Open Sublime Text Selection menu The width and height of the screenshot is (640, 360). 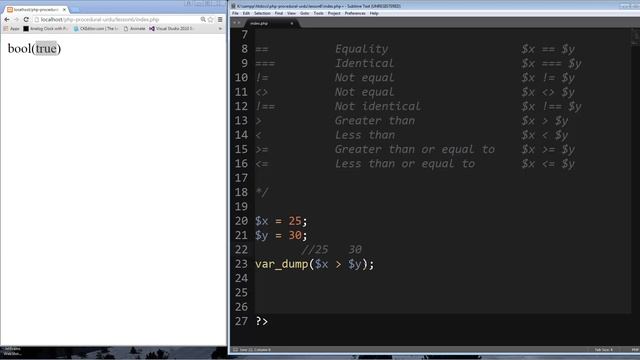pyautogui.click(x=262, y=13)
